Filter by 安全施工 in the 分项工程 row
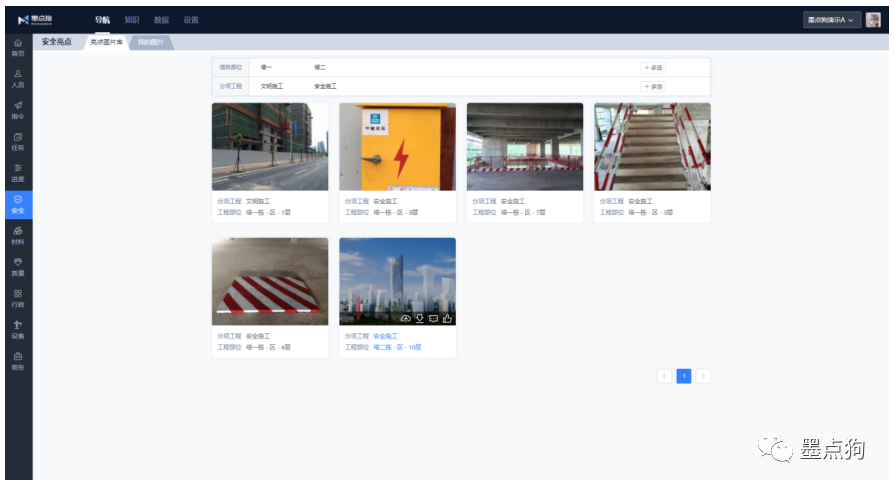 pyautogui.click(x=325, y=86)
